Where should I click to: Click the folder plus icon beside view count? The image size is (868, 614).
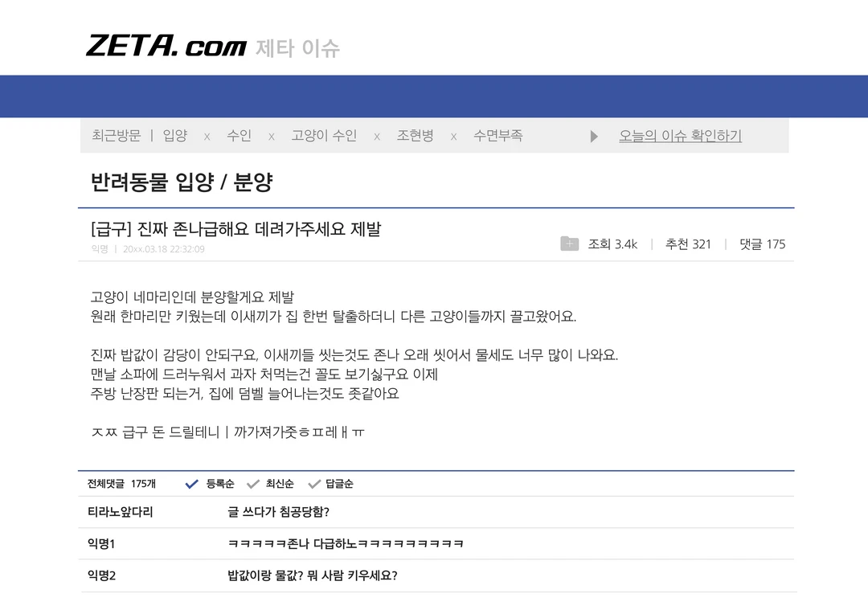(x=569, y=244)
